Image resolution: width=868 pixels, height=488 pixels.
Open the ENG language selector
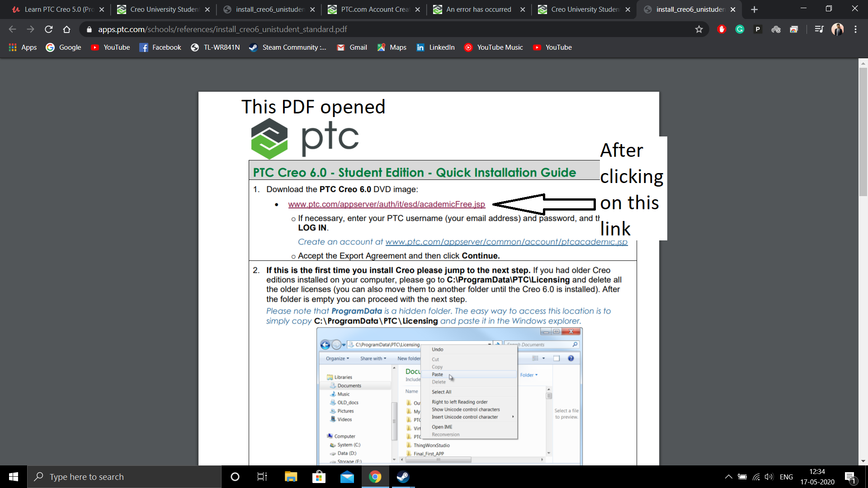point(787,477)
